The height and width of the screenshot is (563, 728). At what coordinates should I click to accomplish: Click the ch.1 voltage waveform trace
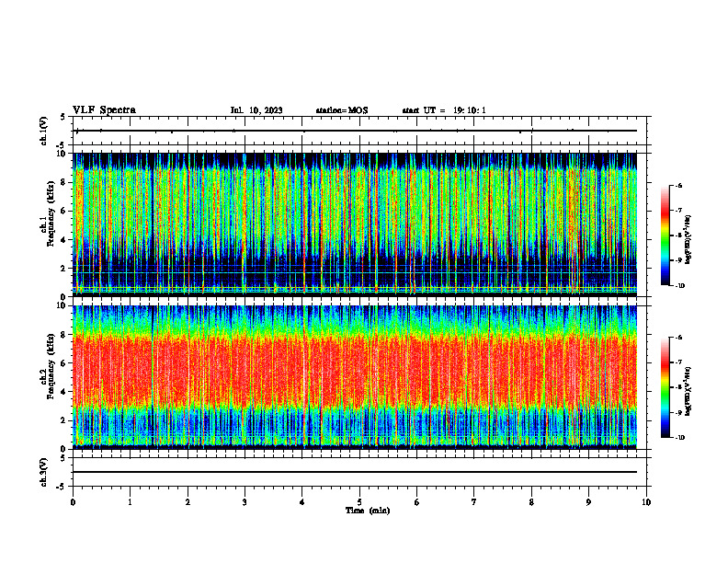355,131
